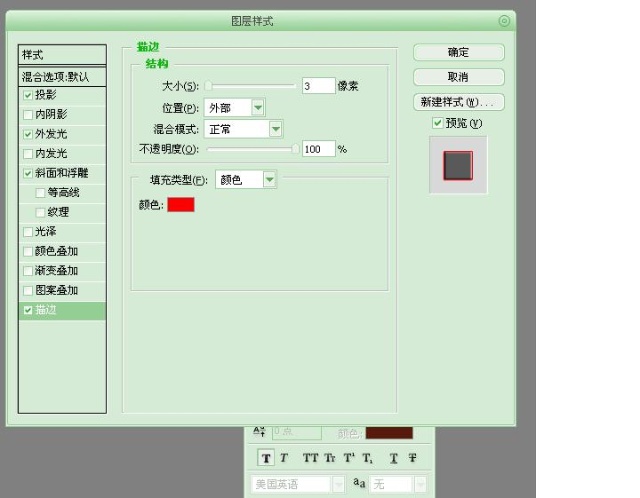Viewport: 640px width, 498px height.
Task: Click the 确定 (OK) button
Action: (x=458, y=53)
